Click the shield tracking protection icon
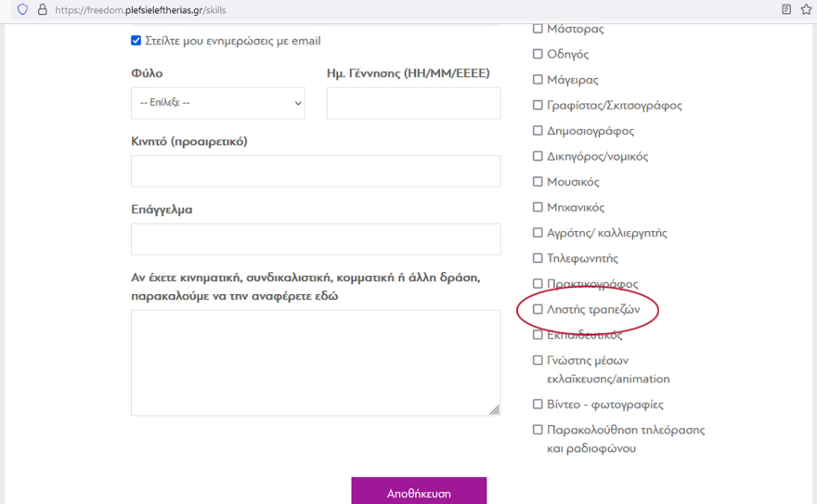The width and height of the screenshot is (817, 504). coord(23,10)
